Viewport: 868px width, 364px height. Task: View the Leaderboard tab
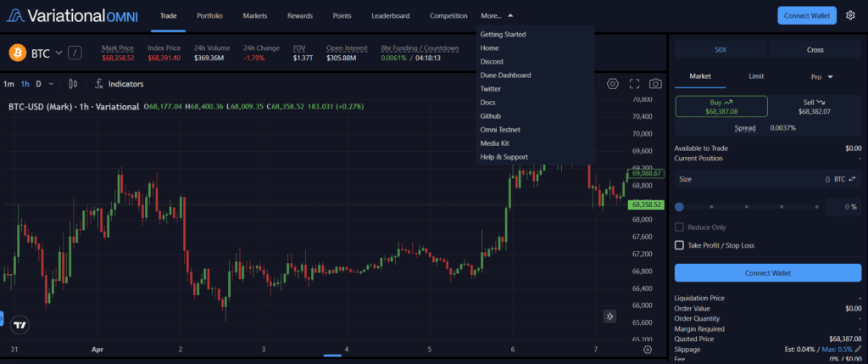pyautogui.click(x=391, y=15)
